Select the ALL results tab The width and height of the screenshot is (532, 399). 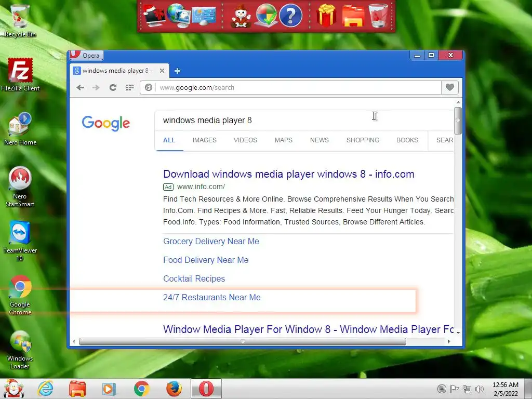point(169,140)
